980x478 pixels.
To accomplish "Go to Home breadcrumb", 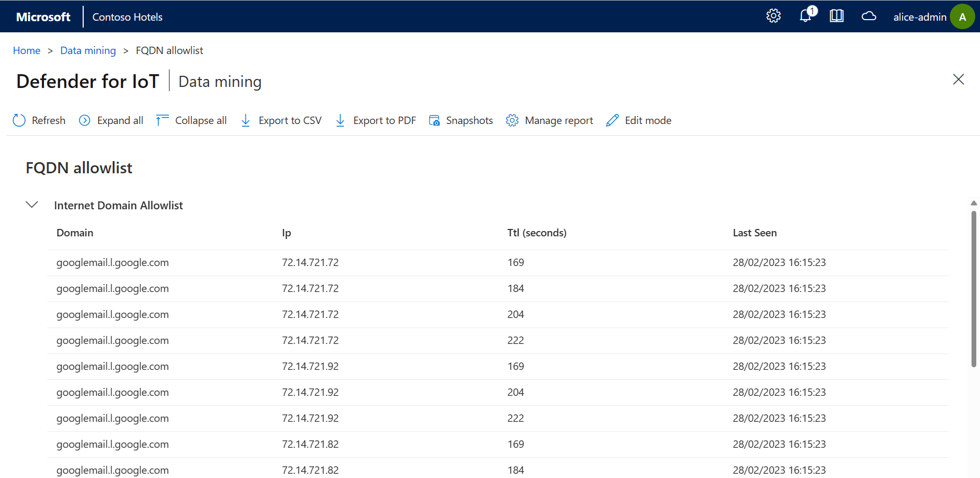I will (26, 50).
